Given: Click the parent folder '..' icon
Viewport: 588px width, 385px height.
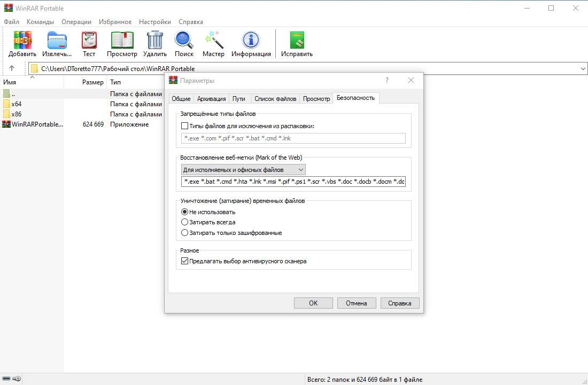Looking at the screenshot, I should click(6, 93).
